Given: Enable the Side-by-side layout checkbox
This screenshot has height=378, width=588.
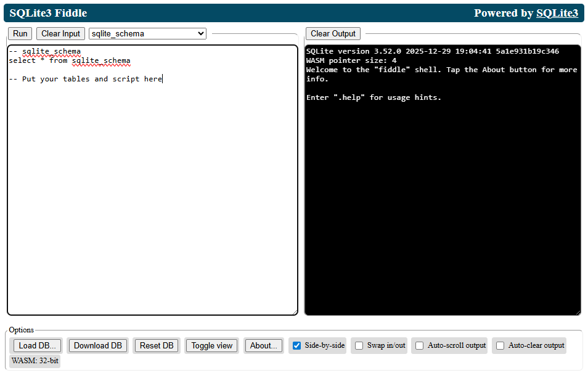Looking at the screenshot, I should point(297,345).
